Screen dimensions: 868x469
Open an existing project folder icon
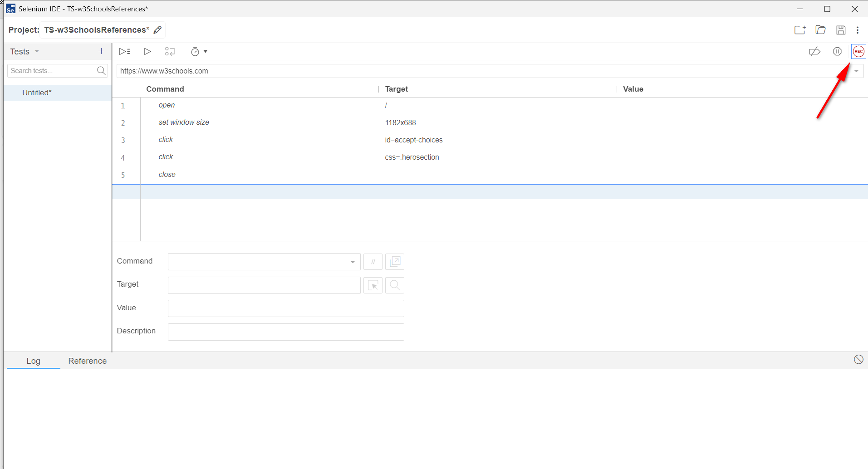tap(820, 30)
